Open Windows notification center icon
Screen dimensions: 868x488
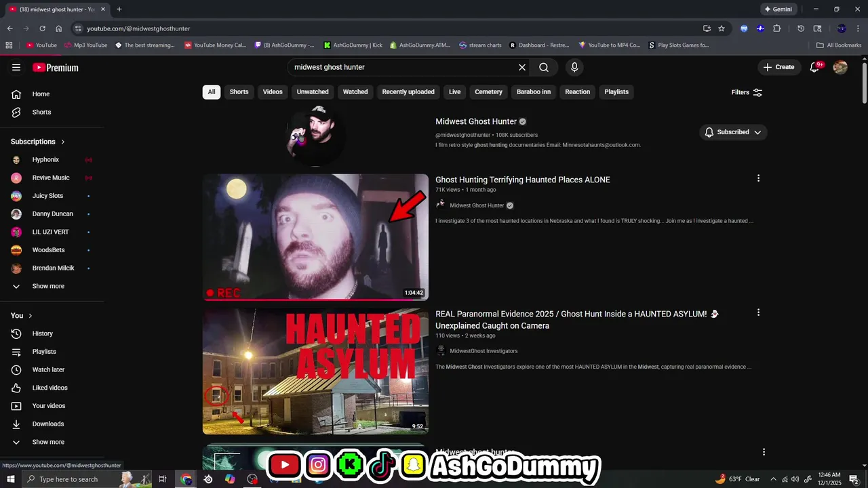854,479
